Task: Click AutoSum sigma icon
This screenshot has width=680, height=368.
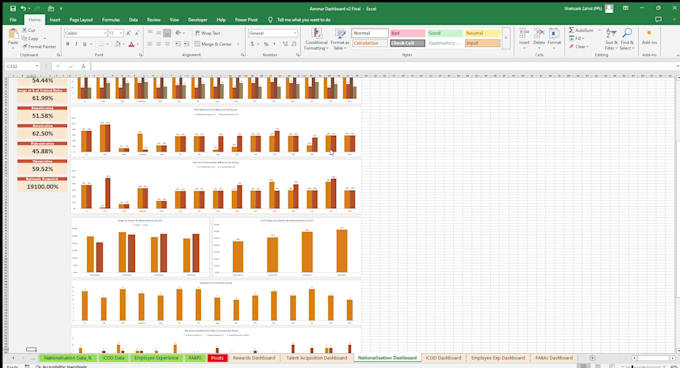Action: tap(572, 30)
